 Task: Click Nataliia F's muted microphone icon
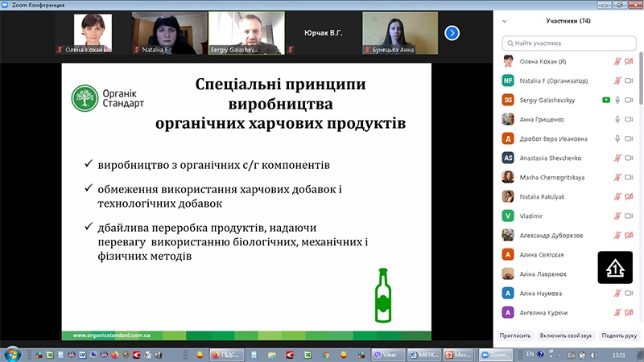pos(617,81)
